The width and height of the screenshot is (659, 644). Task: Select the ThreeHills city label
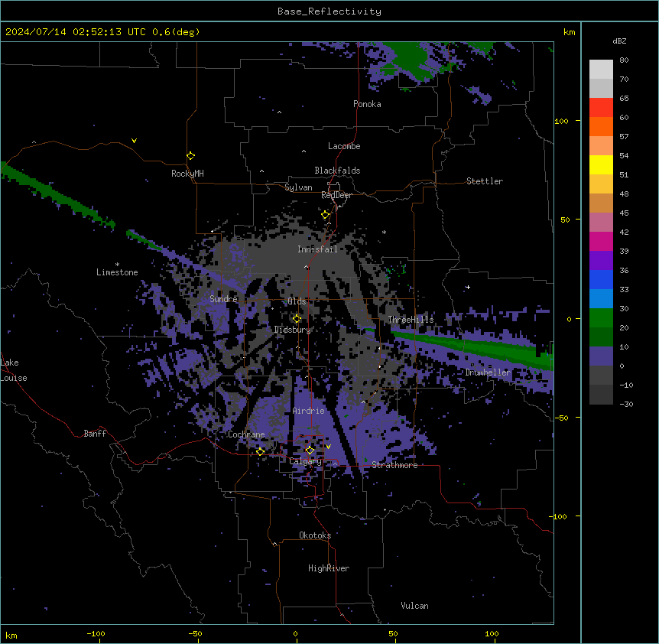click(411, 320)
